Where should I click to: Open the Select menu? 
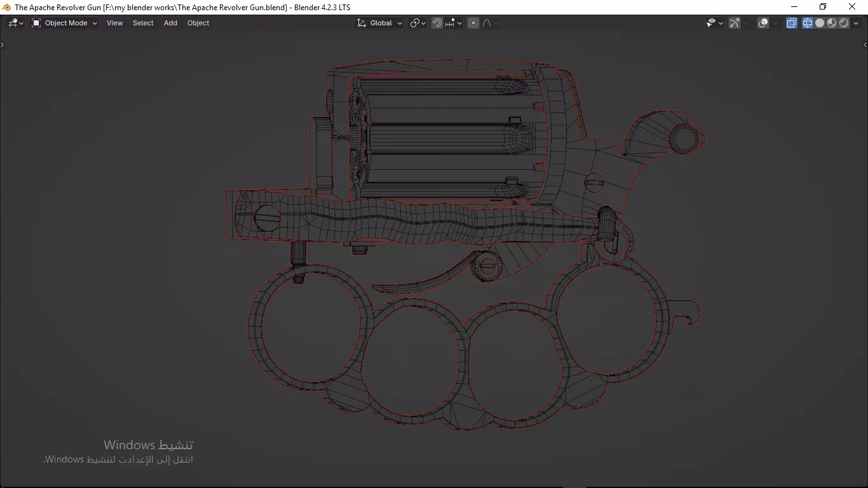tap(143, 23)
